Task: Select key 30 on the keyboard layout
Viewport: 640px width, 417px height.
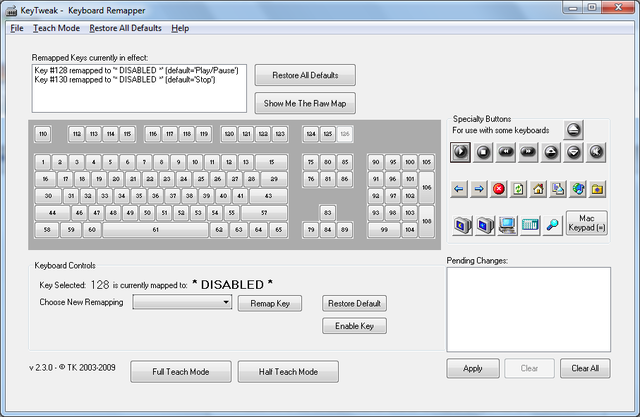Action: point(48,196)
